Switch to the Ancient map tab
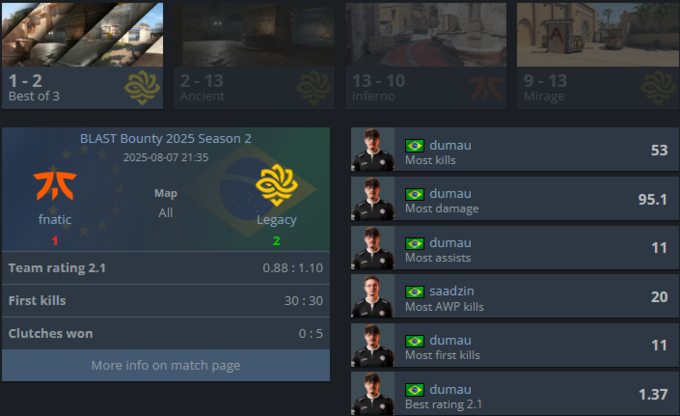The image size is (680, 416). tap(254, 56)
